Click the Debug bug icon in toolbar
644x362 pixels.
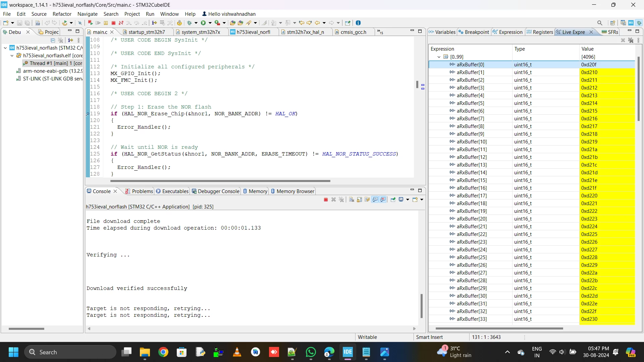point(189,23)
